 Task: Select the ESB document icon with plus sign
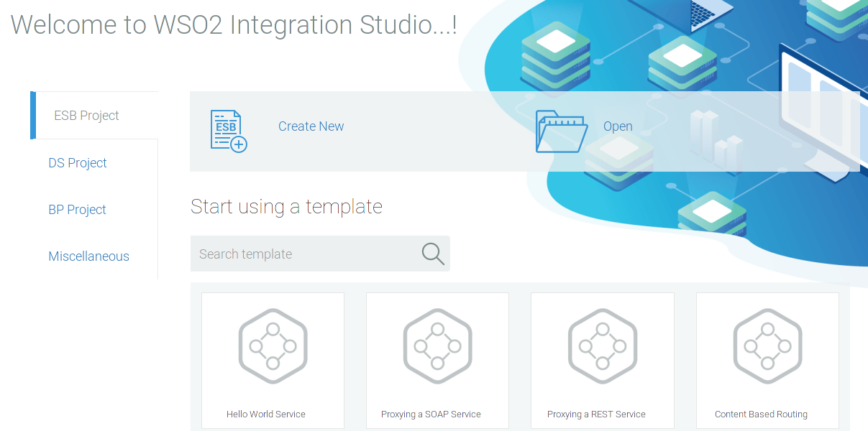click(x=227, y=131)
